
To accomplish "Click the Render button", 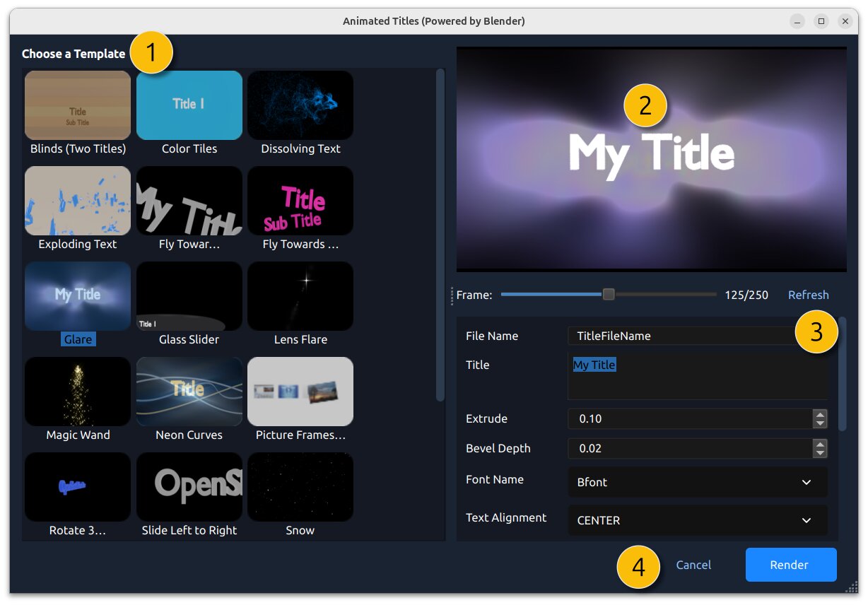I will click(x=791, y=565).
